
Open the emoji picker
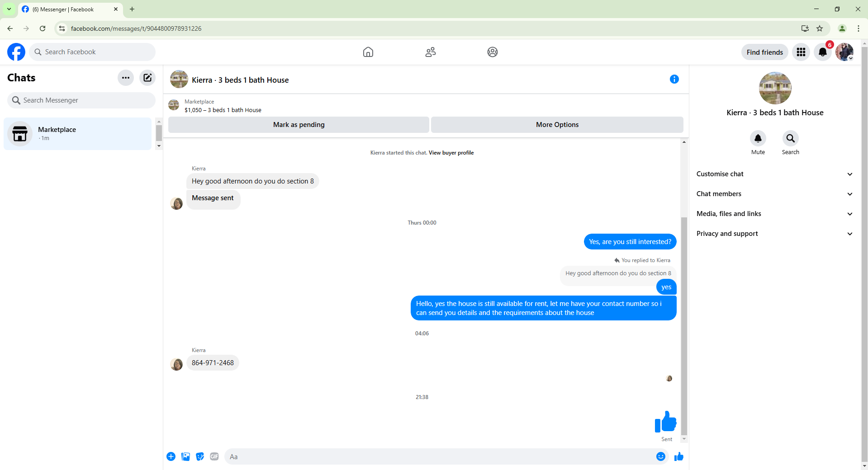click(661, 456)
